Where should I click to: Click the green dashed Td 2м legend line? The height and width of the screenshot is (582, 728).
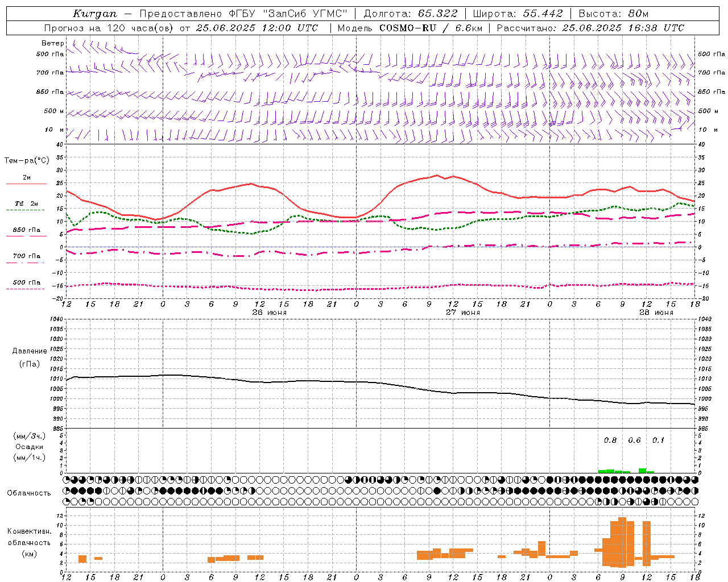click(x=25, y=210)
